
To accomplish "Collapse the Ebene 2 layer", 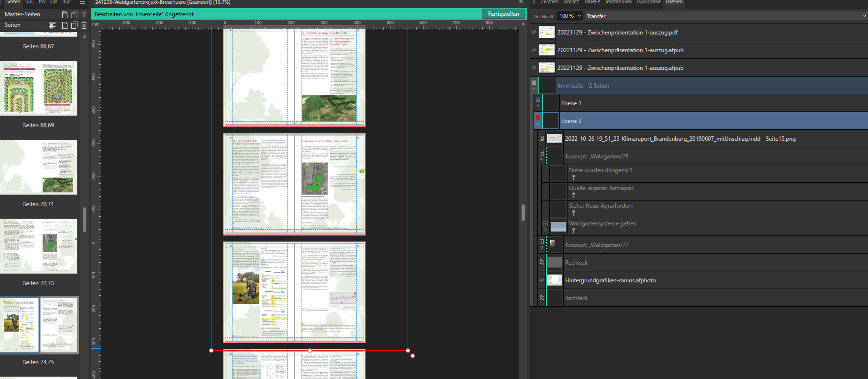I will pyautogui.click(x=538, y=123).
